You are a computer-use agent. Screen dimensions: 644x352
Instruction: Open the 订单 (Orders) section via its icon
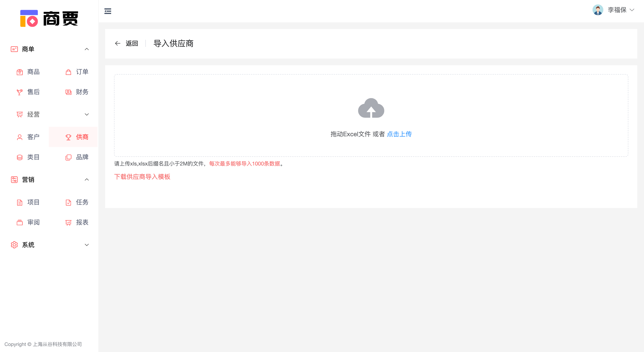click(x=68, y=72)
